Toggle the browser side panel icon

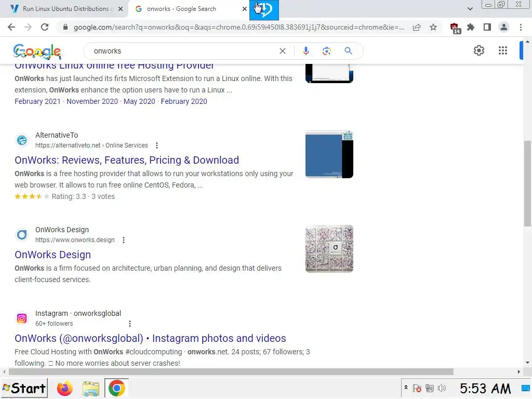pos(487,27)
